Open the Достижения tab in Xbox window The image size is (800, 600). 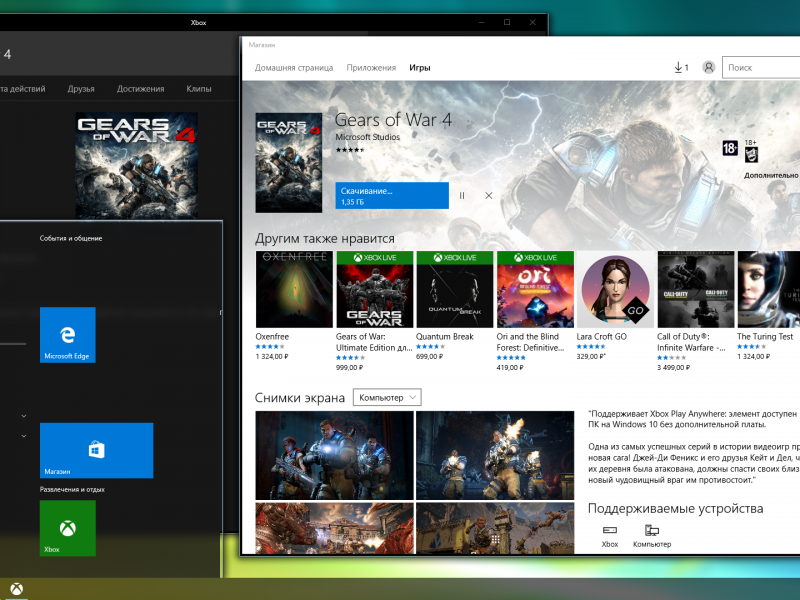coord(140,89)
